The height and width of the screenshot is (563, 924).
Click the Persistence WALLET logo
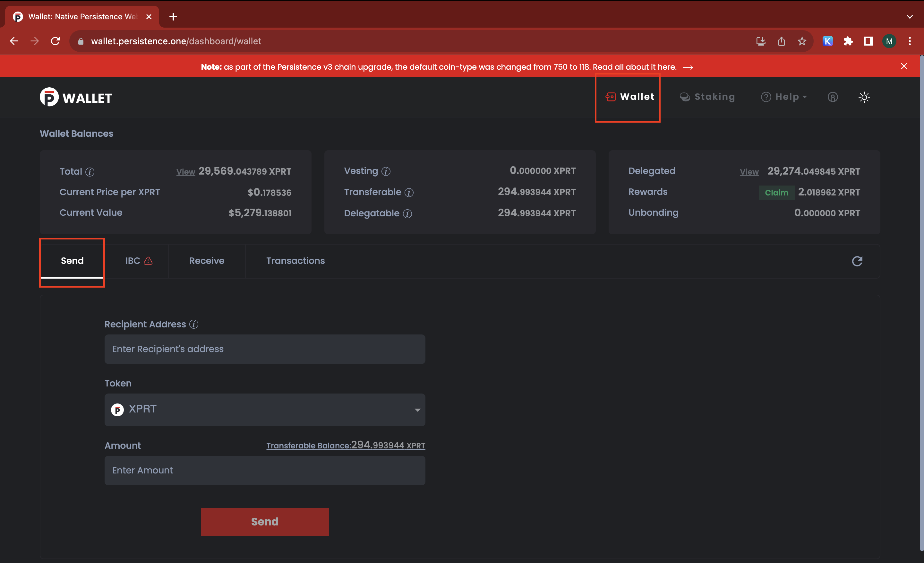click(76, 97)
